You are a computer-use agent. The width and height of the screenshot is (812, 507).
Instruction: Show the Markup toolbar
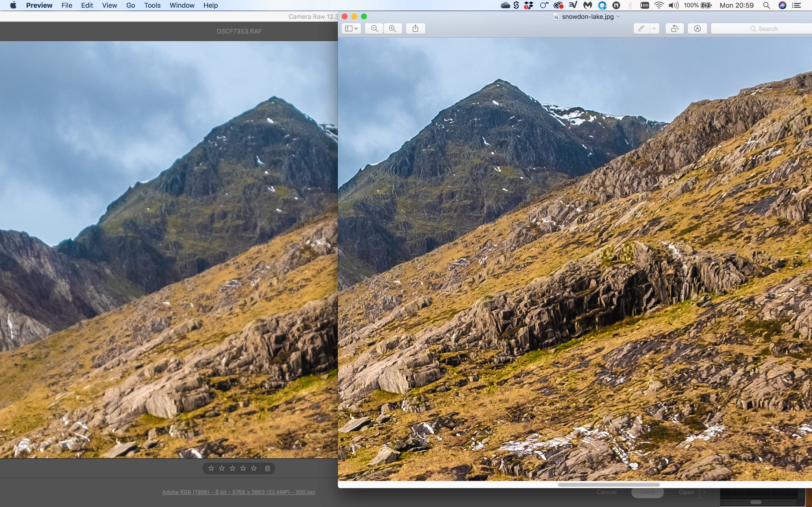[x=697, y=28]
